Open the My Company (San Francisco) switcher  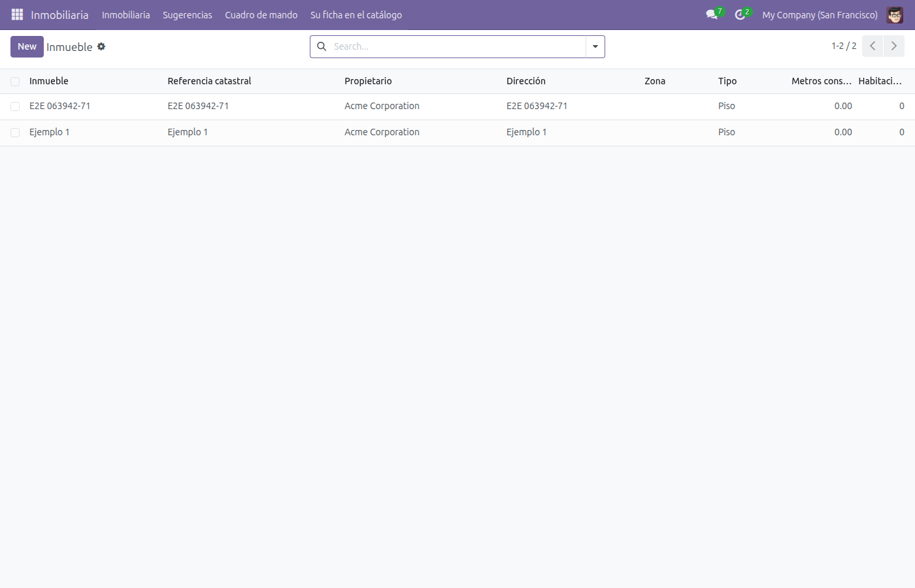[820, 15]
